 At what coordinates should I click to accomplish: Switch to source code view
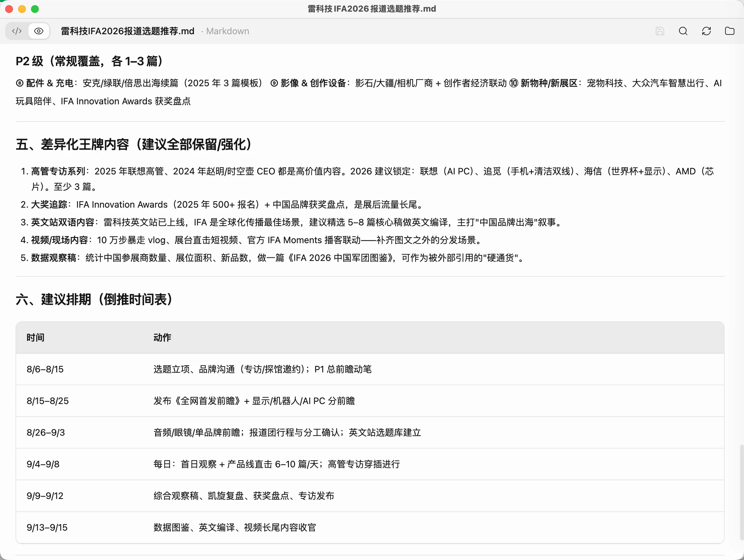point(17,31)
